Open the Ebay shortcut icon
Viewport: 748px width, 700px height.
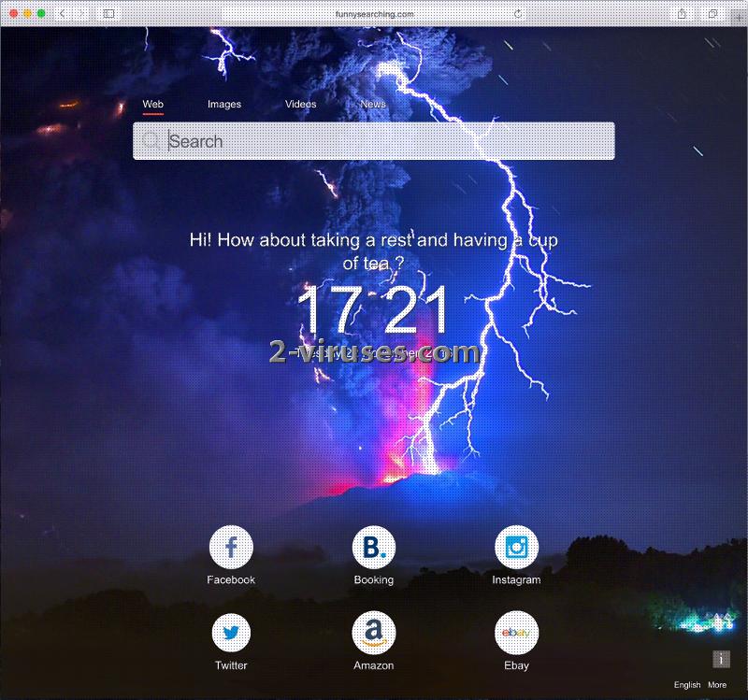516,634
